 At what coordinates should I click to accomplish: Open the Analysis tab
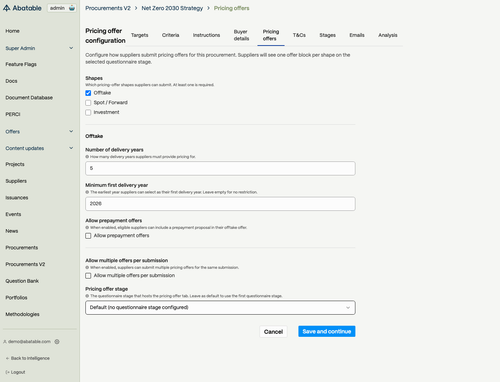(388, 35)
